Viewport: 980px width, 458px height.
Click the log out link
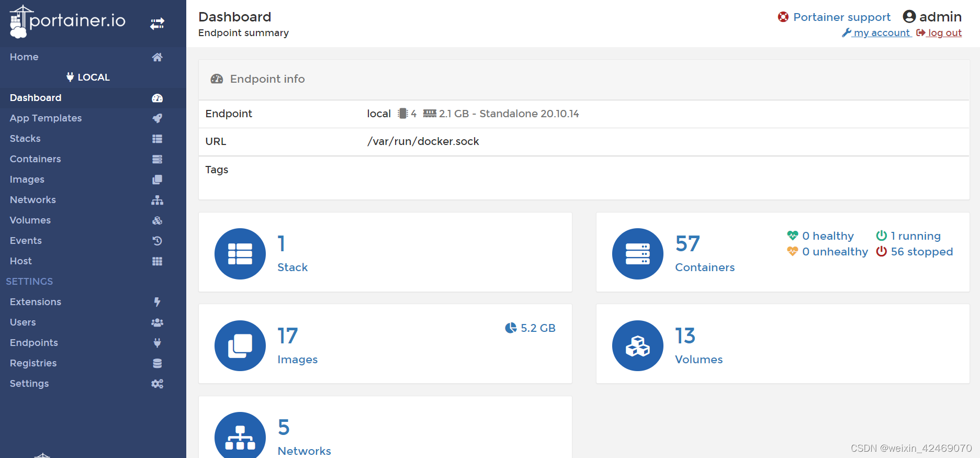(x=939, y=32)
